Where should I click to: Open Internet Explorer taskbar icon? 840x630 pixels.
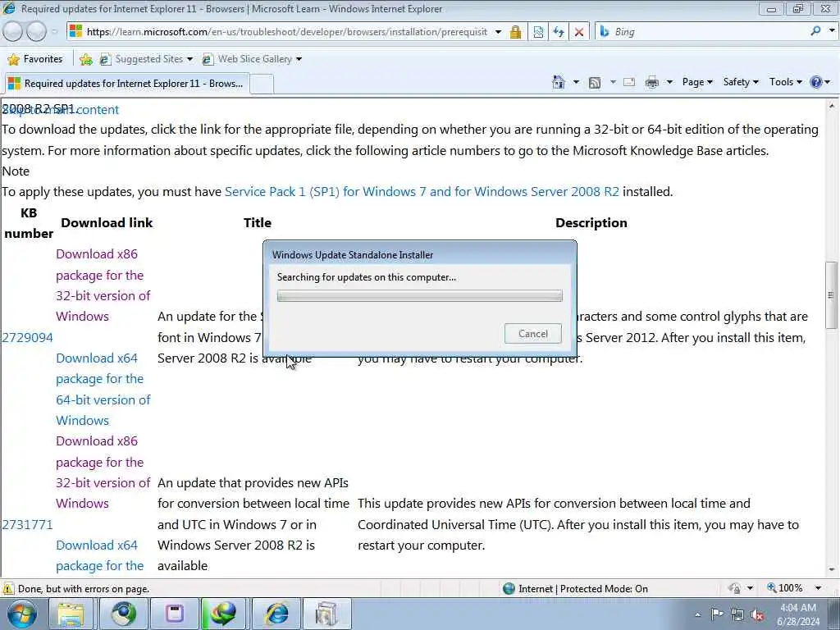[277, 614]
